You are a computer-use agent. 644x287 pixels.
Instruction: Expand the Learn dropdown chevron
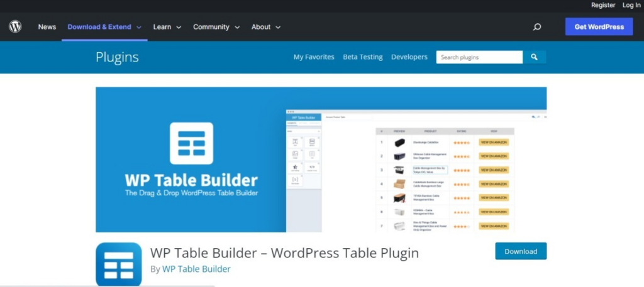click(x=179, y=27)
